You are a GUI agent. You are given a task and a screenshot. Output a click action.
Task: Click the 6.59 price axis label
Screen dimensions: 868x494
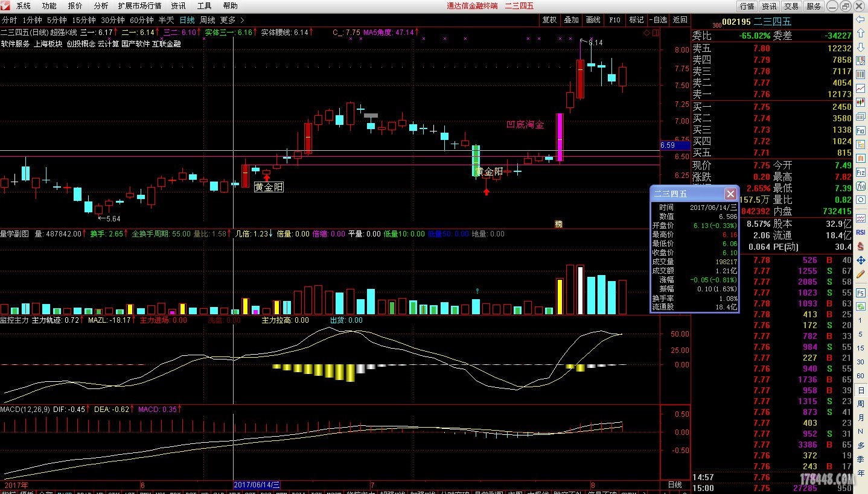coord(674,145)
